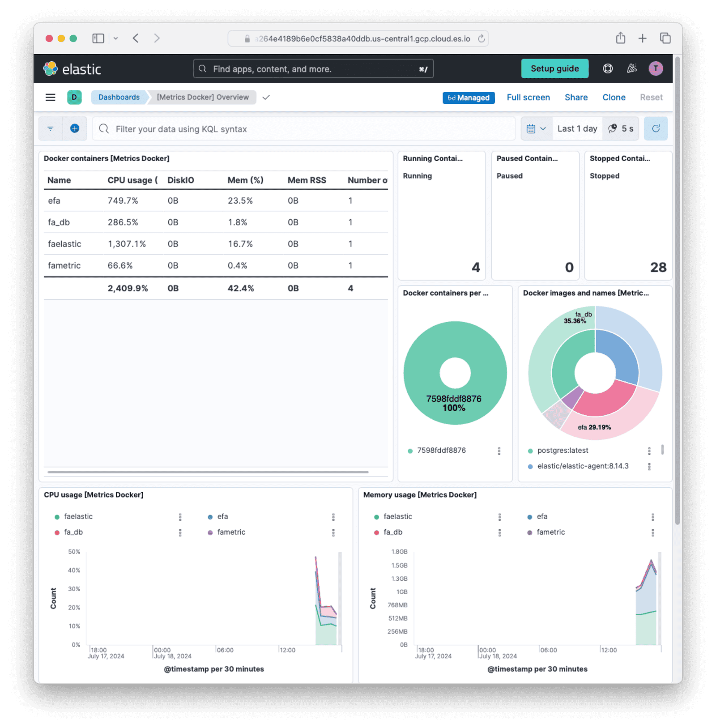Open a new Safari tab
The image size is (716, 728).
[x=642, y=38]
